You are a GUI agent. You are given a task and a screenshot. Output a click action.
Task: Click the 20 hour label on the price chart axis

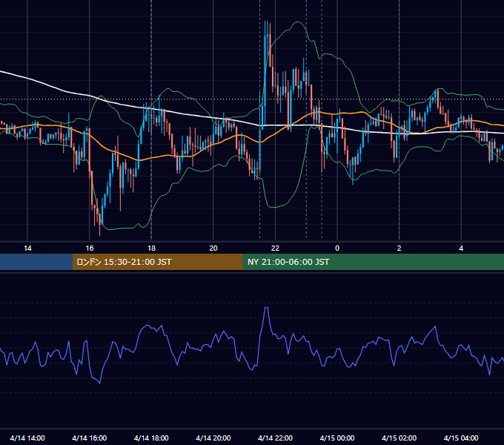click(x=213, y=248)
